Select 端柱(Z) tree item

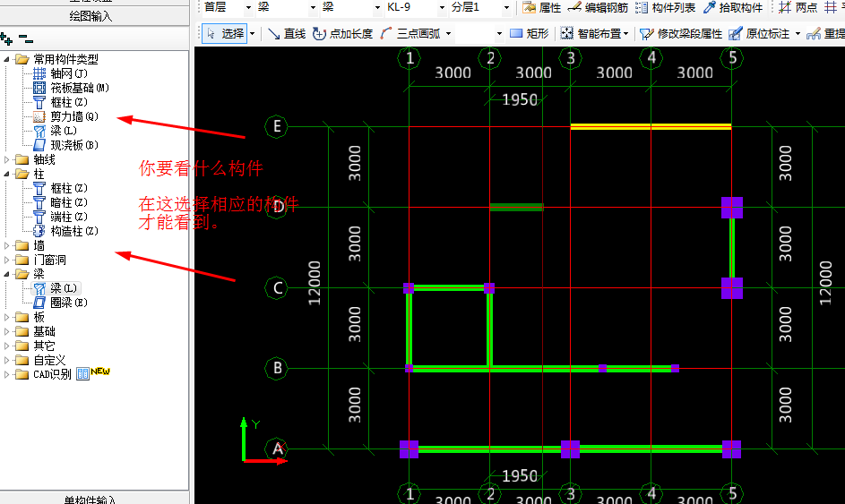[x=60, y=217]
